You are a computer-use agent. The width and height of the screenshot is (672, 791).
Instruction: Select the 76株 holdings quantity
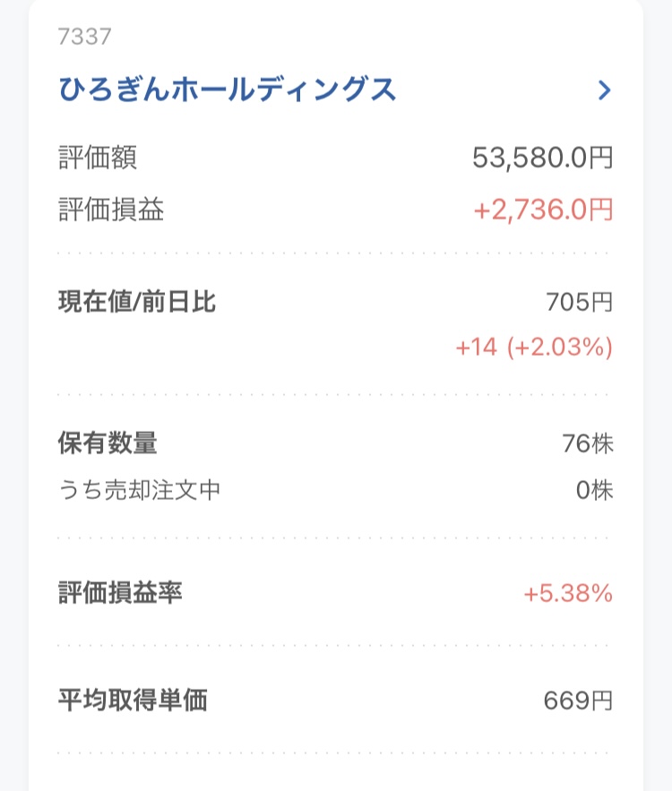588,444
